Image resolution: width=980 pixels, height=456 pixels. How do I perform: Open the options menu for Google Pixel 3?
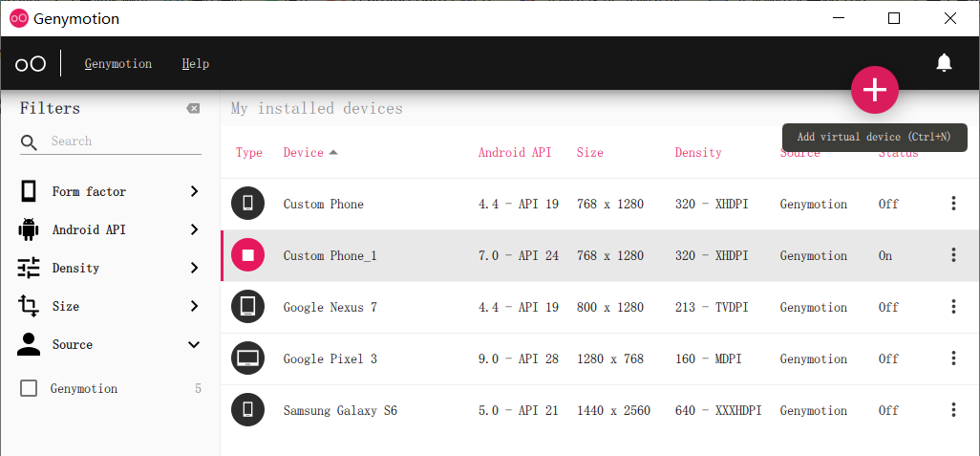pos(953,358)
